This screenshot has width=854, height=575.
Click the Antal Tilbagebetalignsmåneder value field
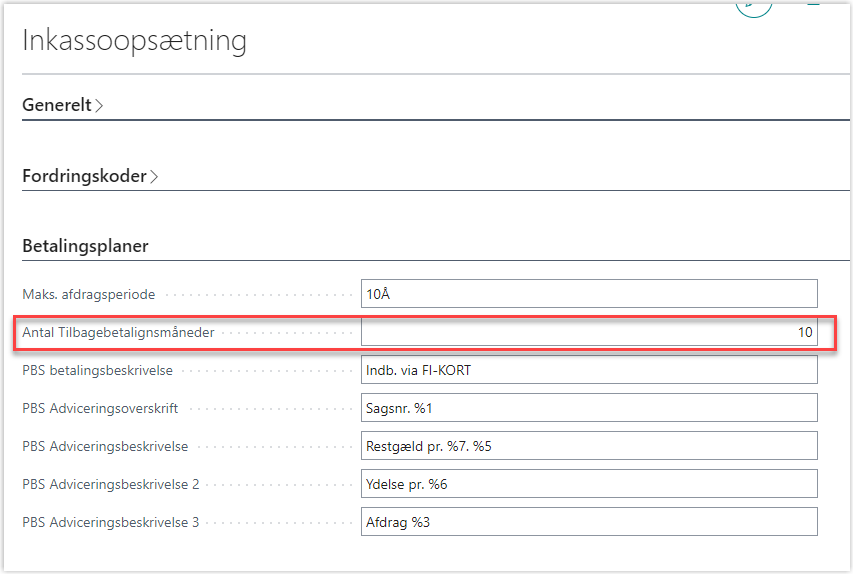[589, 332]
